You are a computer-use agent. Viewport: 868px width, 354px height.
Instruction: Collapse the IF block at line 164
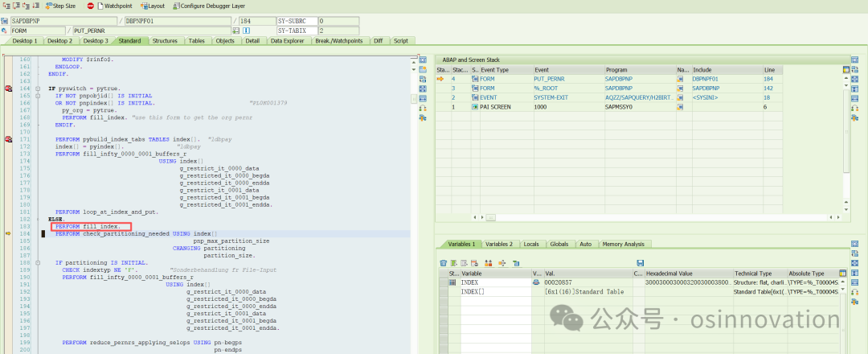[37, 88]
